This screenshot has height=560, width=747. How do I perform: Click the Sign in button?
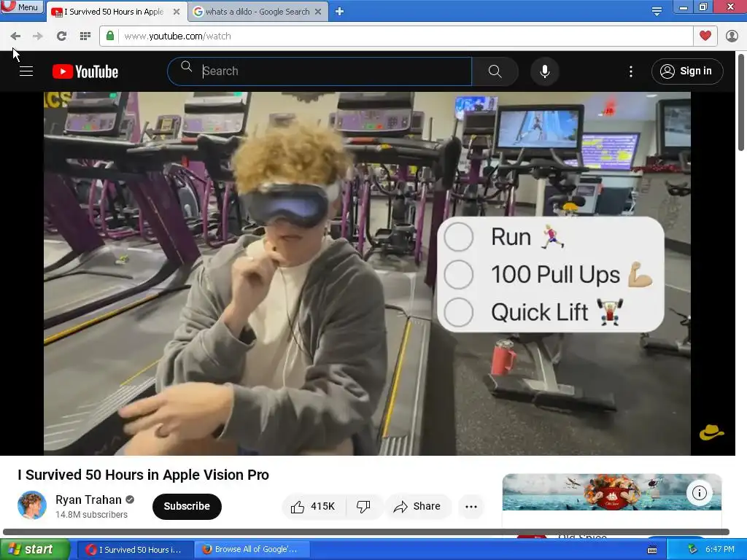[687, 71]
